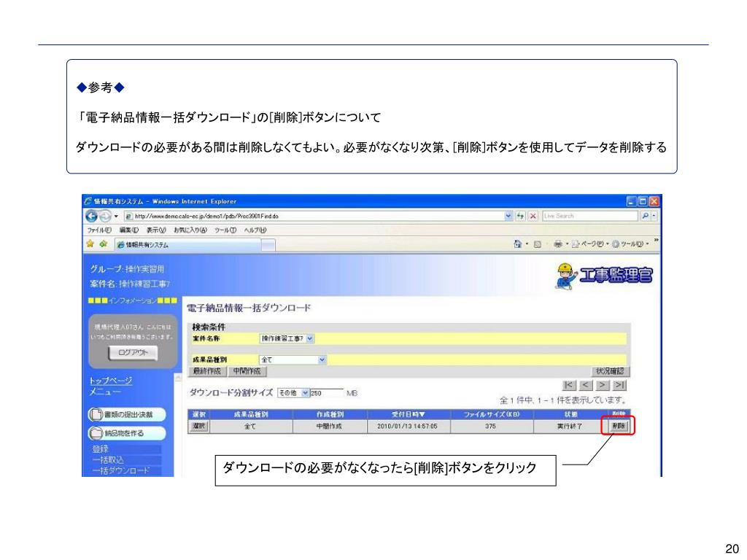Open the 編集(E) menu

coord(128,230)
